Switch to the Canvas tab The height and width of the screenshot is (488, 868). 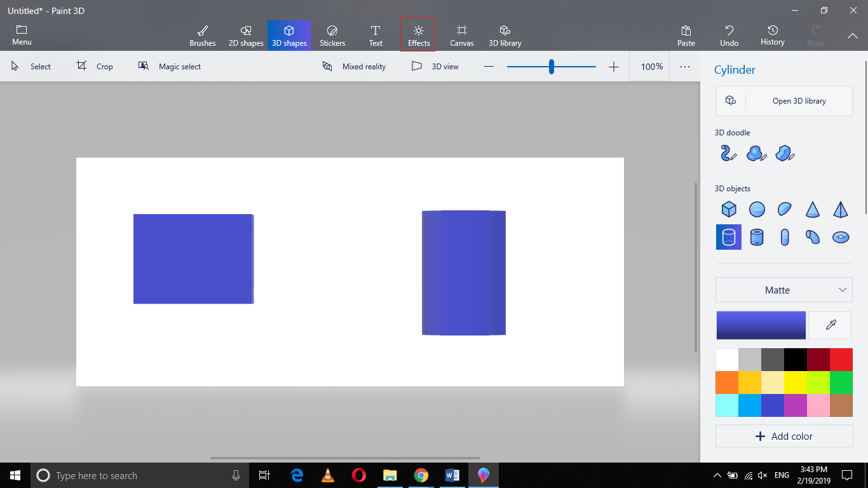coord(462,34)
